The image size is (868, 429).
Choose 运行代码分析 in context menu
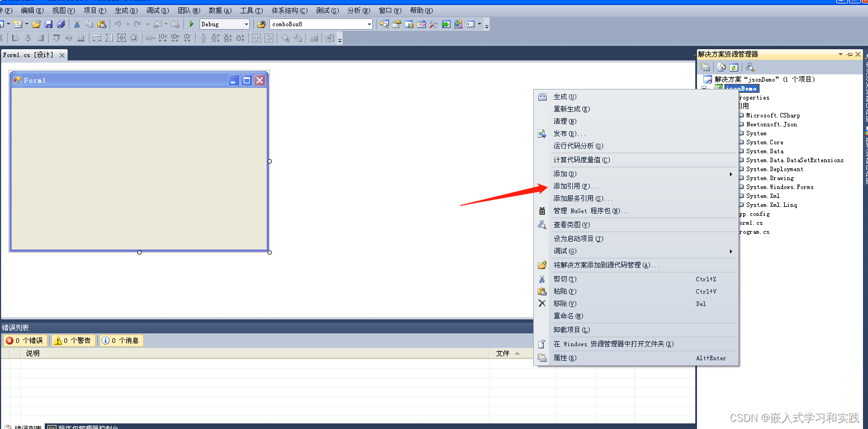click(636, 146)
